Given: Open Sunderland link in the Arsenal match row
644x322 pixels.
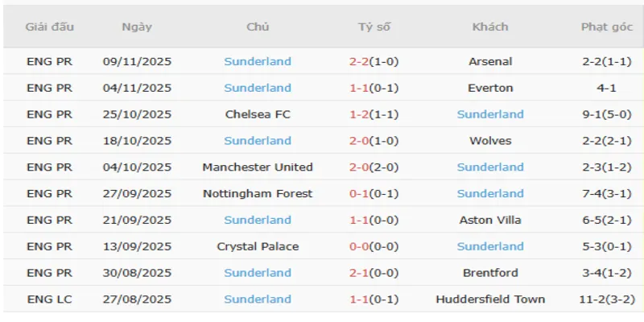Looking at the screenshot, I should [258, 61].
